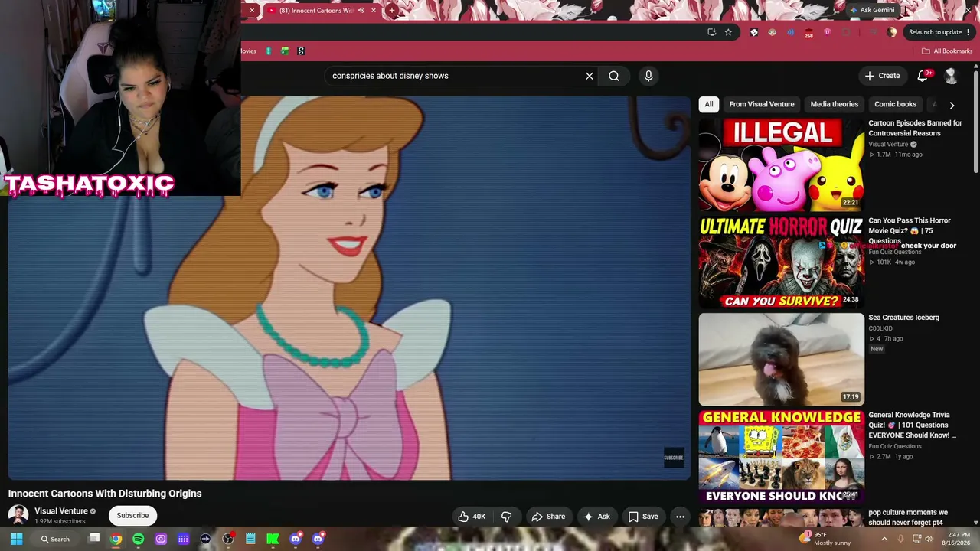980x551 pixels.
Task: Open the taskbar volume control
Action: click(x=929, y=539)
